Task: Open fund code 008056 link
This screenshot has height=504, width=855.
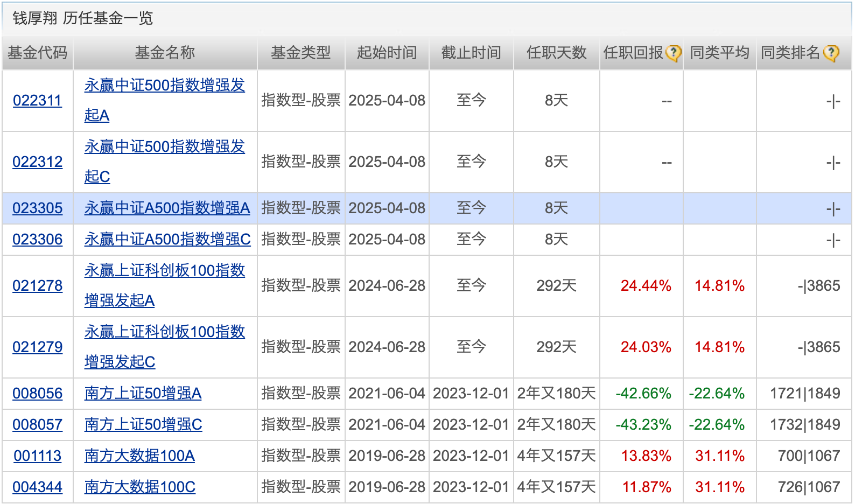Action: 37,394
